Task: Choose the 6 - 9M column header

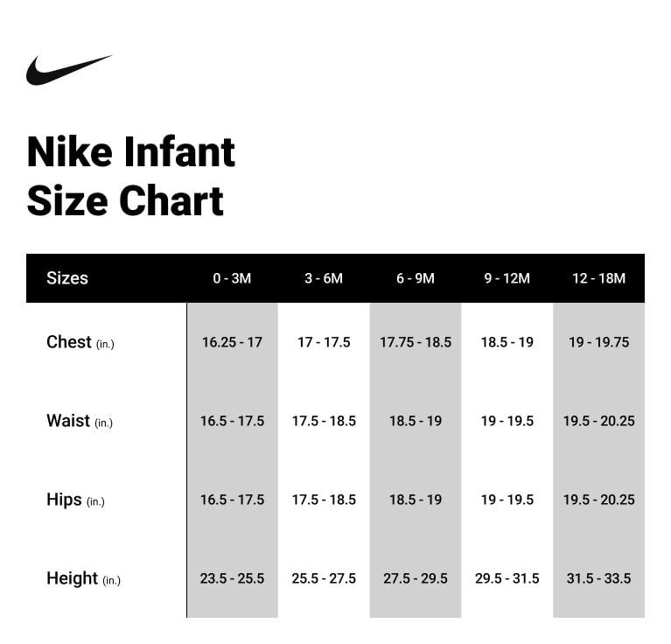Action: [416, 278]
